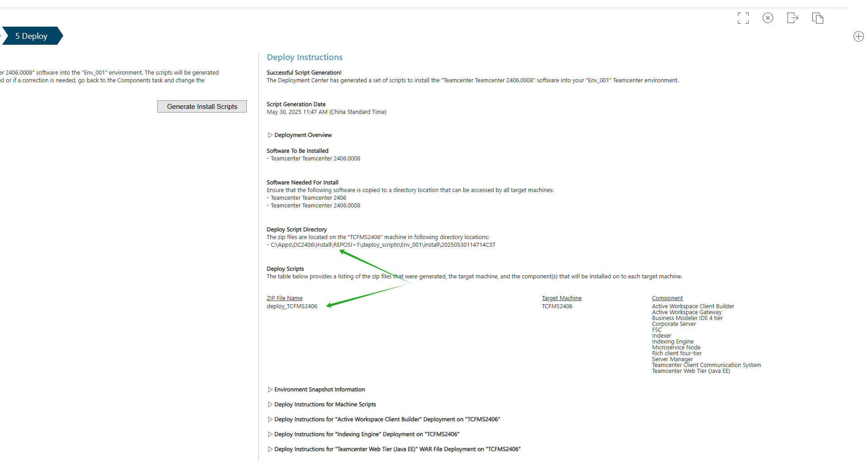Click the fullscreen icon in the toolbar
This screenshot has height=461, width=868.
743,18
